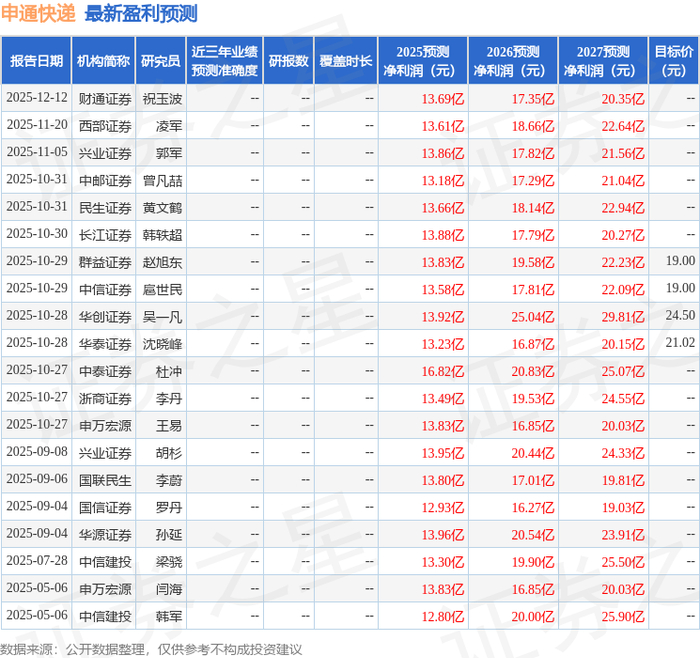
Task: Click the 25.90亿 forecast value
Action: [x=623, y=616]
